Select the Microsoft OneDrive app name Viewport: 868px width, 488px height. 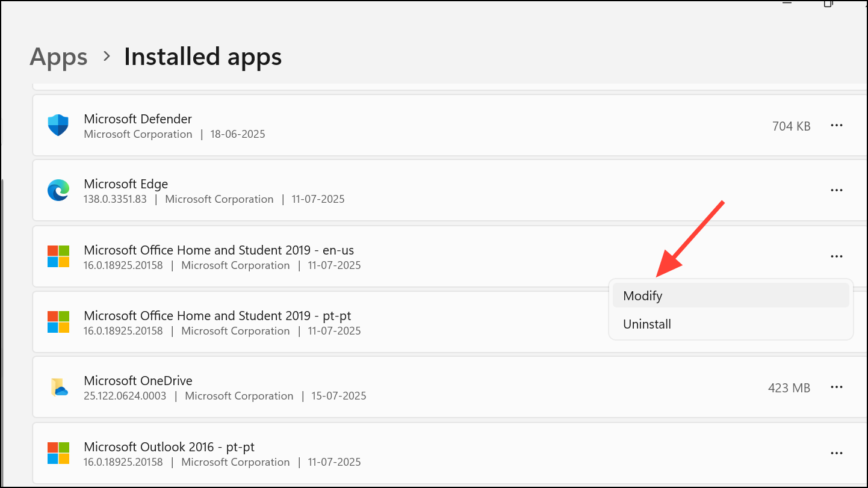click(x=138, y=381)
